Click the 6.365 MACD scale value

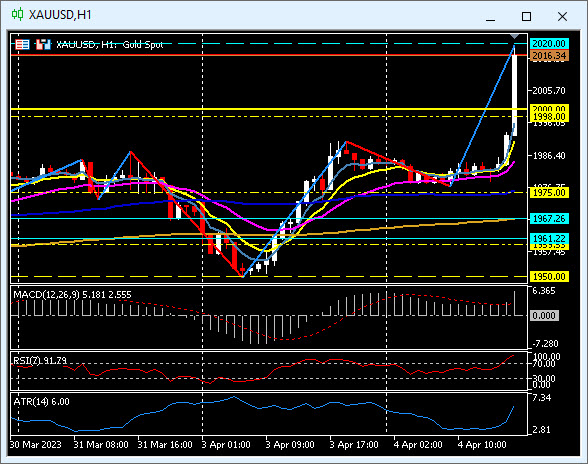pos(544,291)
